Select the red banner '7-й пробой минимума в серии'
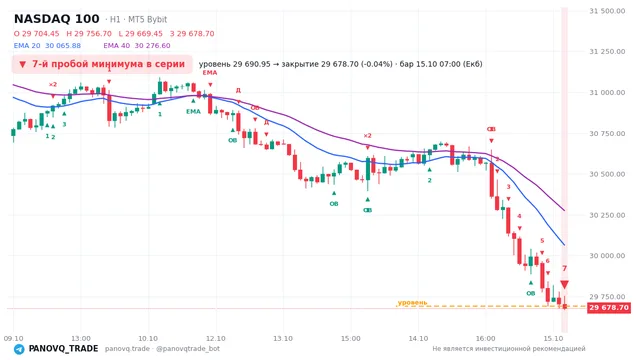 pos(102,64)
